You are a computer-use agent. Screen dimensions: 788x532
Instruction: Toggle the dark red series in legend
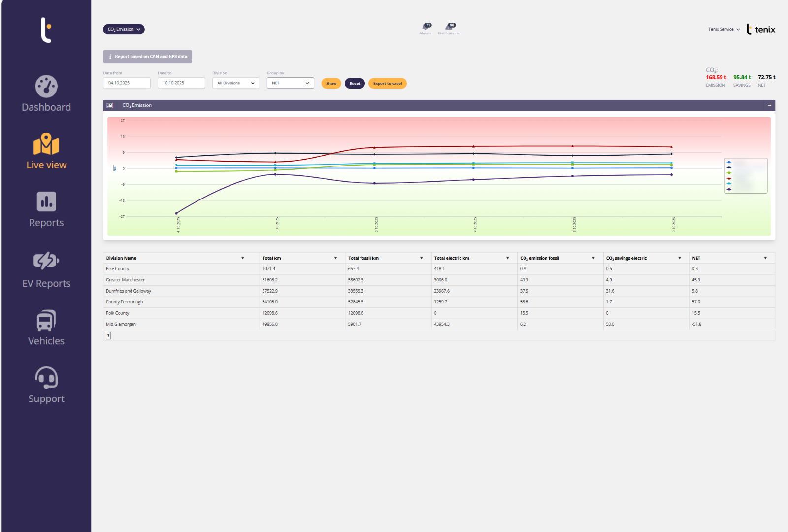pyautogui.click(x=729, y=178)
